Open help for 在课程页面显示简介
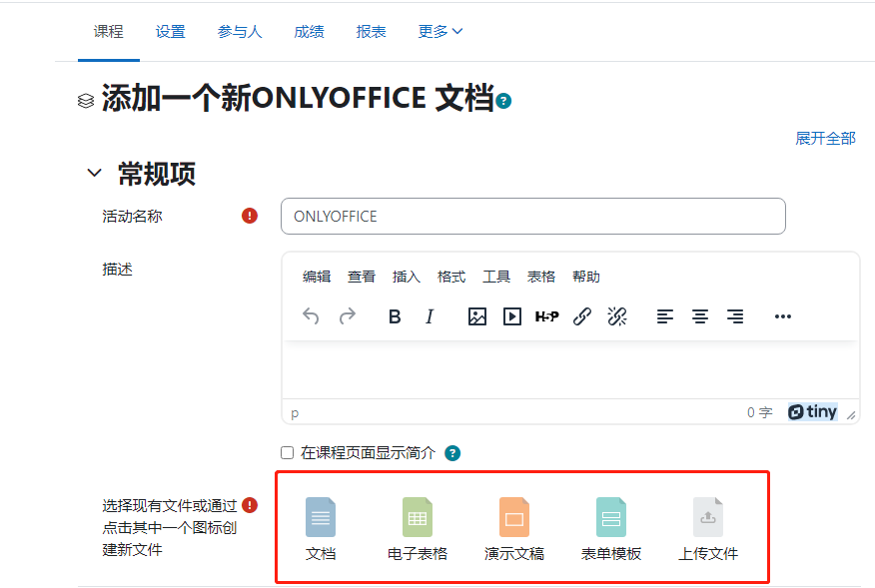 (452, 453)
